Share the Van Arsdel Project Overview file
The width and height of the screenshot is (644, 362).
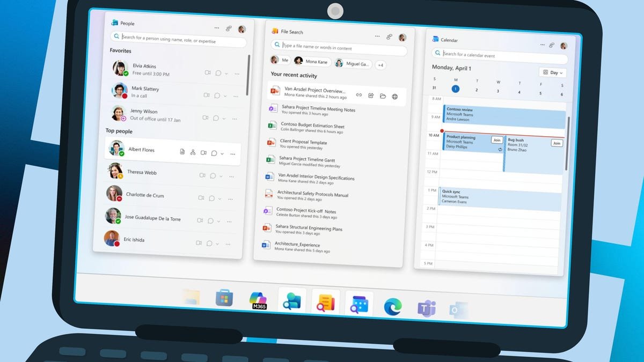pyautogui.click(x=371, y=95)
